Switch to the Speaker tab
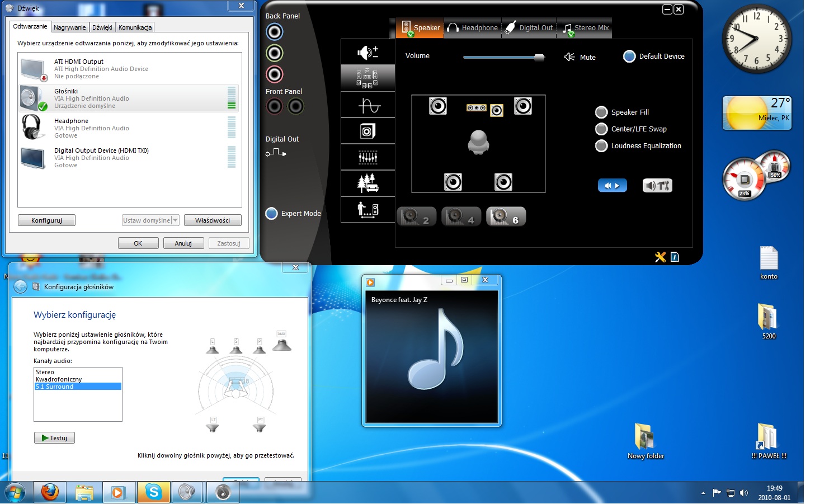This screenshot has width=815, height=504. (x=420, y=27)
